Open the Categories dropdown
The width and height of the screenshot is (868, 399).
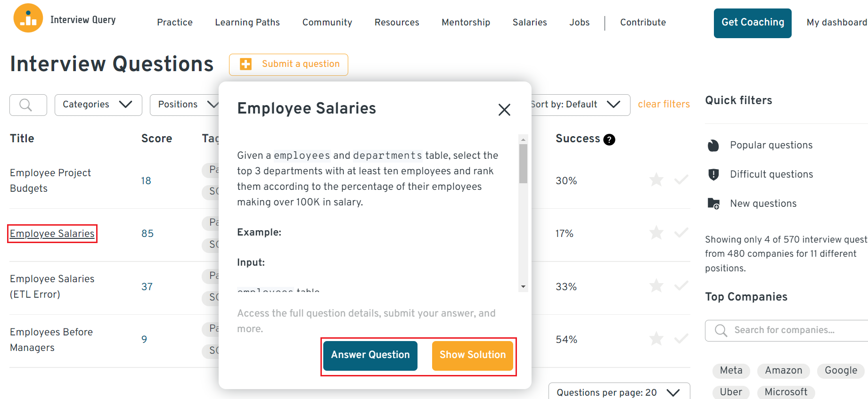click(98, 105)
